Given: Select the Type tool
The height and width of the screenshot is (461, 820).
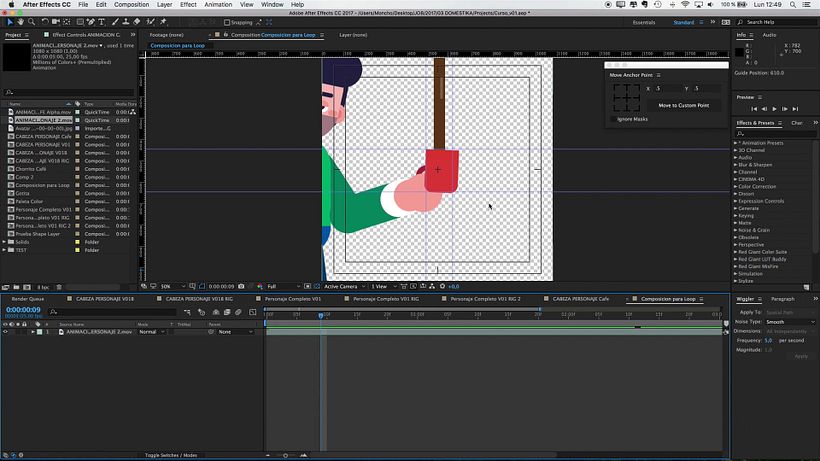Looking at the screenshot, I should [x=101, y=22].
